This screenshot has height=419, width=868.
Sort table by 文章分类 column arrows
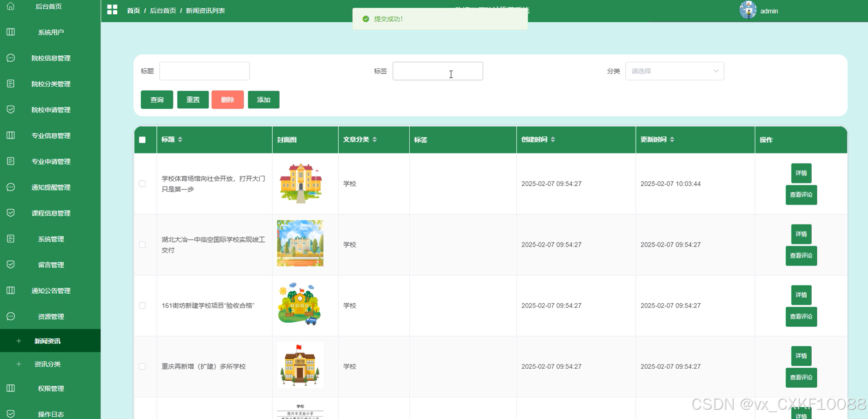click(x=375, y=140)
